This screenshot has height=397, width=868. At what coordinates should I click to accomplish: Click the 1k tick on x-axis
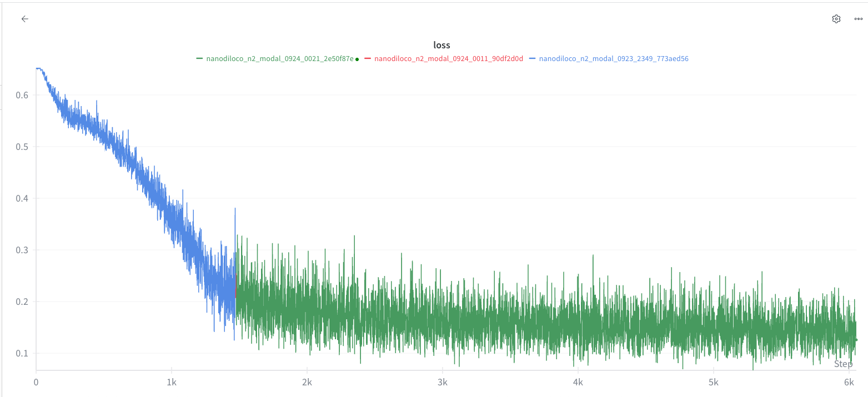172,382
